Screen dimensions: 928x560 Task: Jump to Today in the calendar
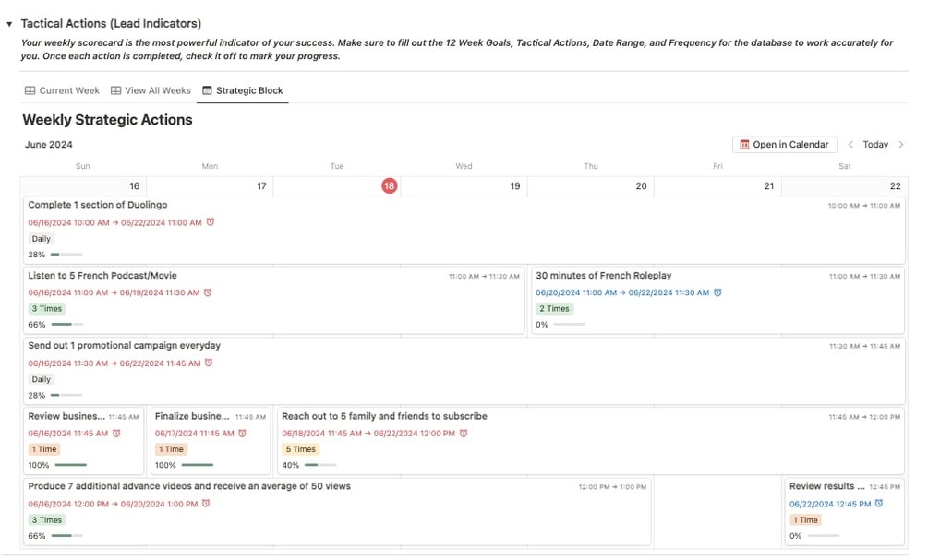tap(875, 145)
